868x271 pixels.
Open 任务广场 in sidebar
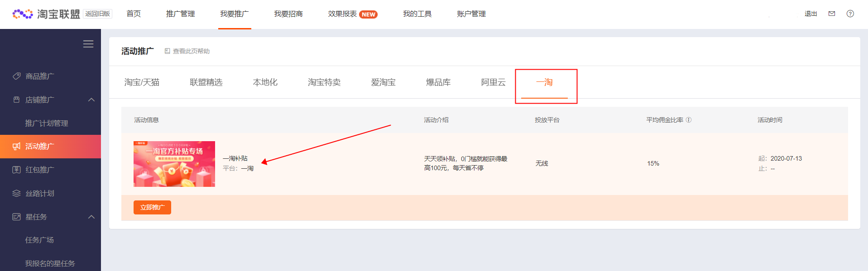[x=39, y=240]
